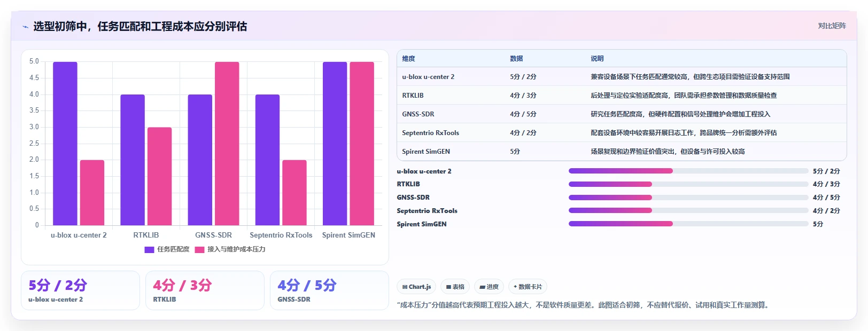Screen dimensions: 868x331
Task: Select the u-blox u-center 2 table row name
Action: [428, 77]
